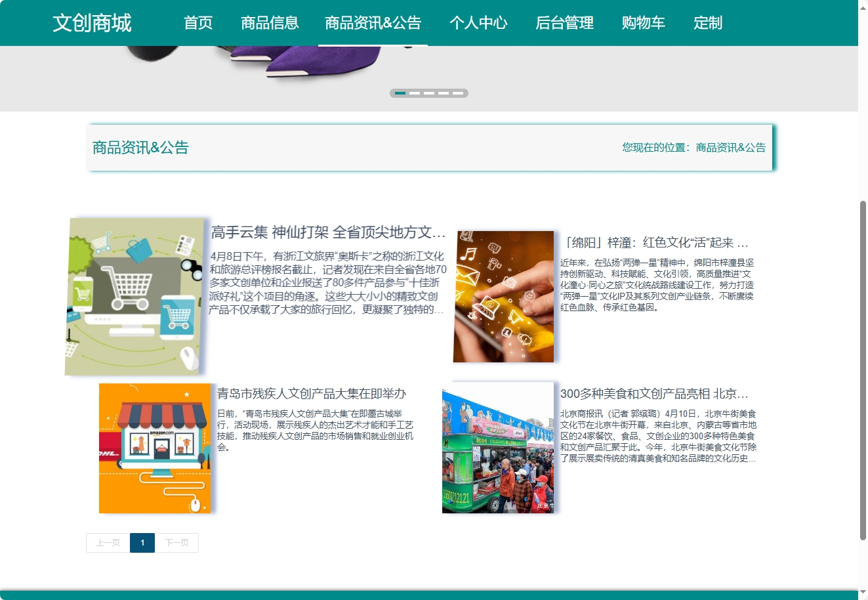Click the 文创商城 site logo
This screenshot has width=868, height=600.
click(x=92, y=23)
